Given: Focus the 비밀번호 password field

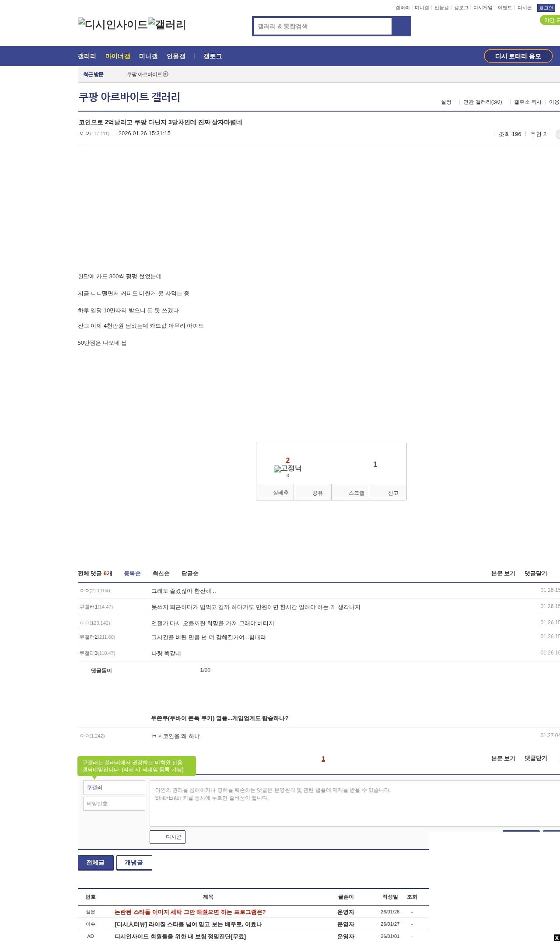Looking at the screenshot, I should [114, 804].
